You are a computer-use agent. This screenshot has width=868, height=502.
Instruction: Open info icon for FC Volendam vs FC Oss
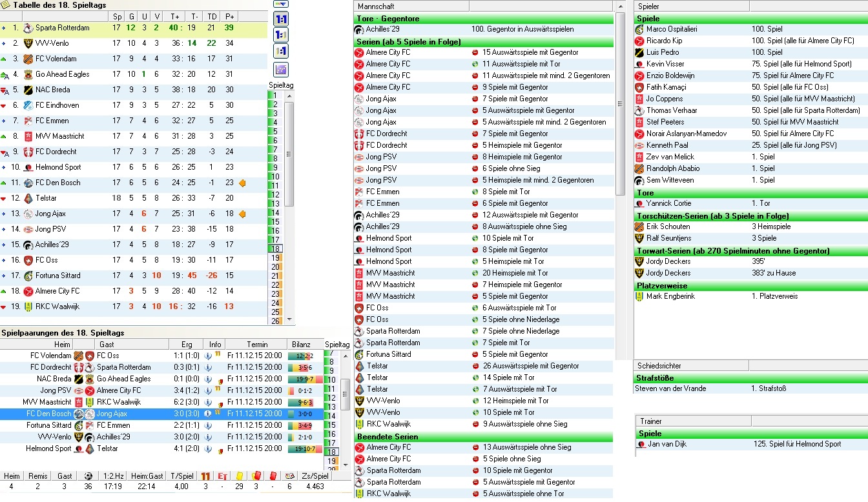point(208,356)
